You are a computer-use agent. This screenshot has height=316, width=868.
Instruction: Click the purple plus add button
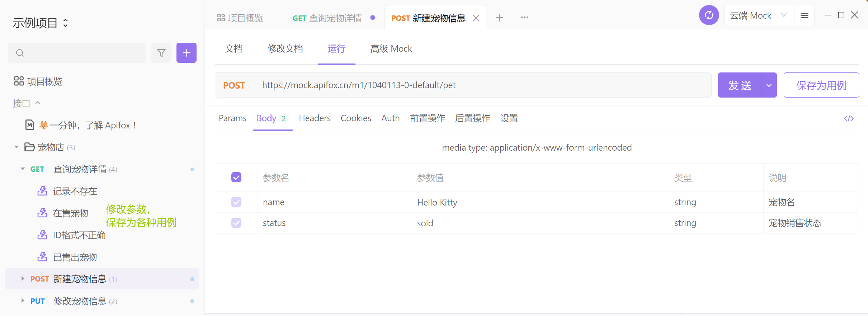[187, 53]
